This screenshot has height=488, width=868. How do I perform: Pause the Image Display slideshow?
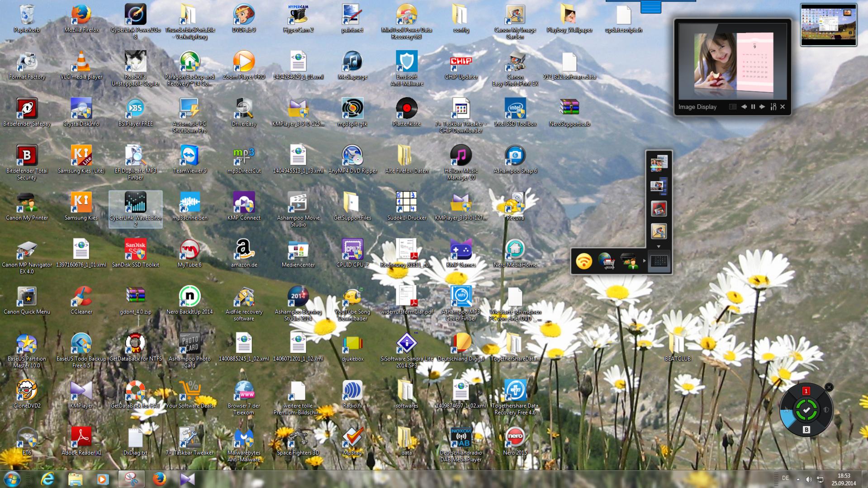[x=753, y=107]
